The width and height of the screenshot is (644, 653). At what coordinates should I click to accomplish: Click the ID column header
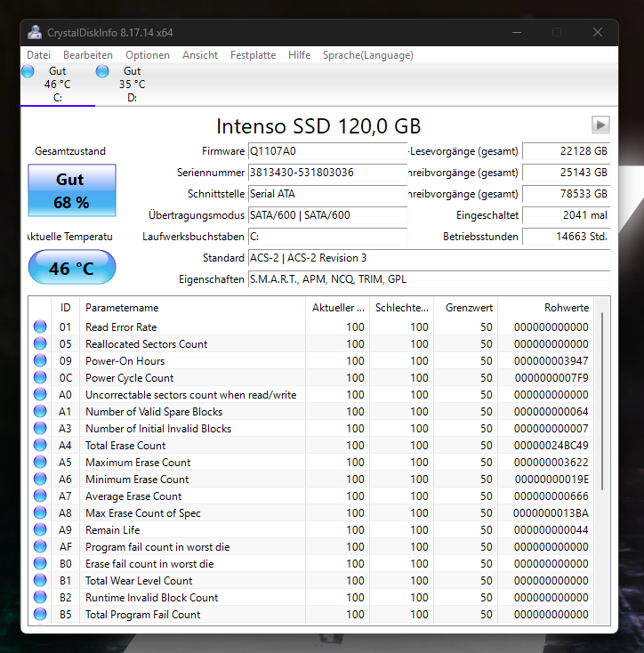[x=65, y=308]
